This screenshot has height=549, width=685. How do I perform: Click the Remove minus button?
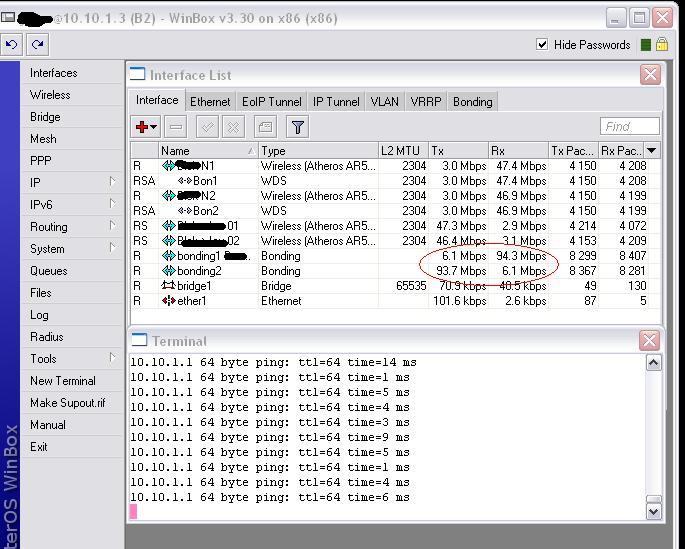(x=176, y=127)
